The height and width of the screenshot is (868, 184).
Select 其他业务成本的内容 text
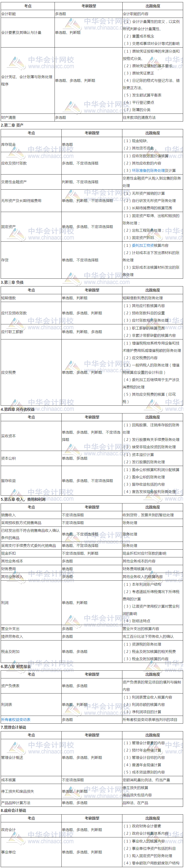pyautogui.click(x=139, y=561)
